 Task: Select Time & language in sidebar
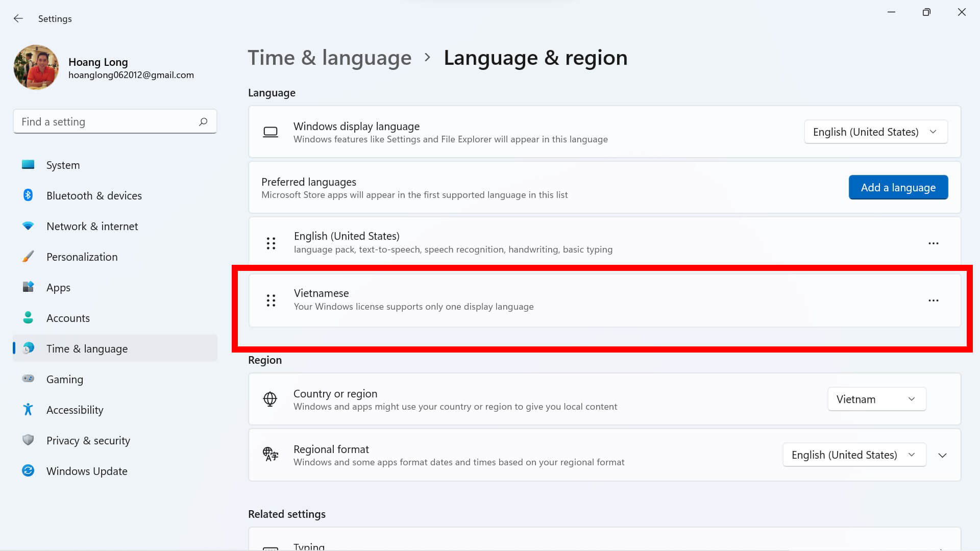(x=115, y=348)
